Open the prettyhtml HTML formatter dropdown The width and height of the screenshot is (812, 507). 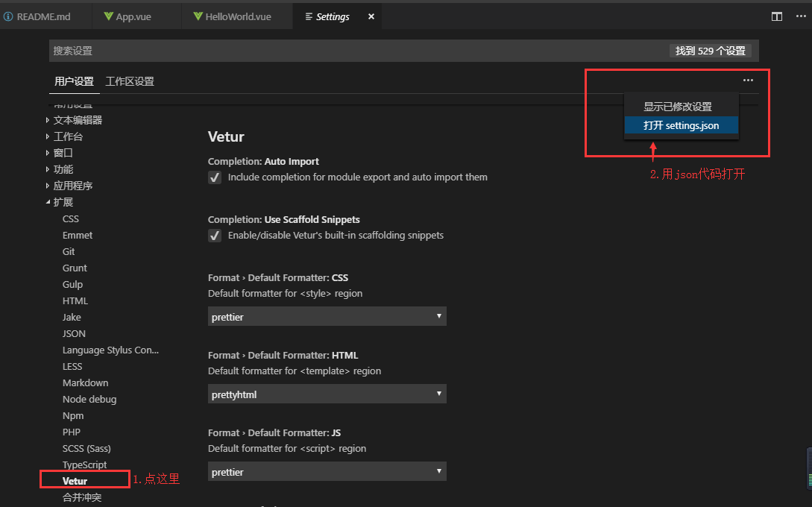pyautogui.click(x=327, y=394)
